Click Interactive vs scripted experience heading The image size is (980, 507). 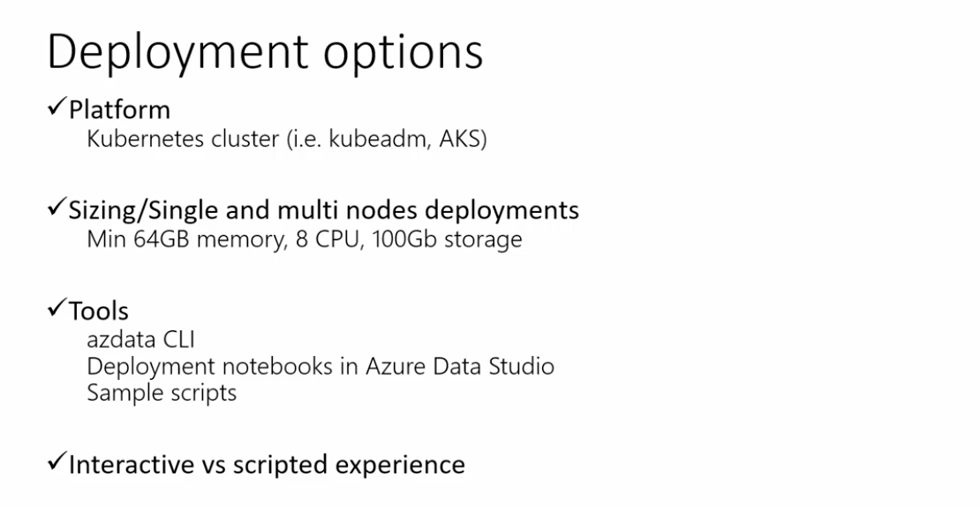click(267, 464)
